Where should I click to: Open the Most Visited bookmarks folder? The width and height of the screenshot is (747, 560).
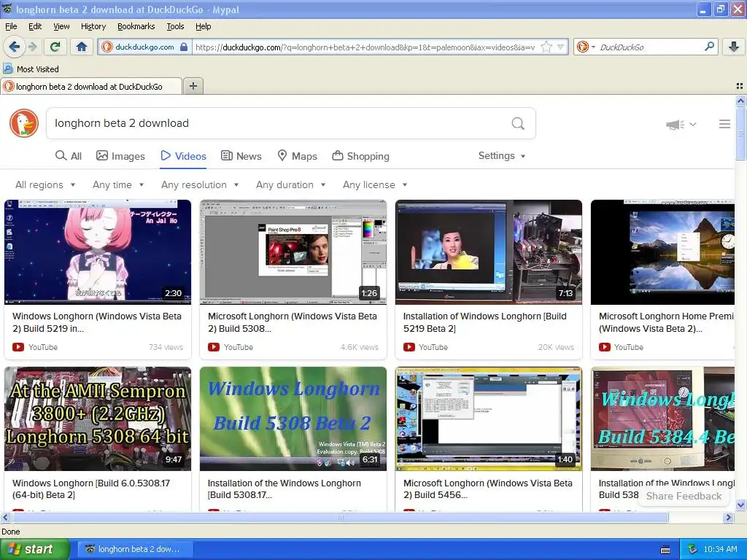pos(31,69)
